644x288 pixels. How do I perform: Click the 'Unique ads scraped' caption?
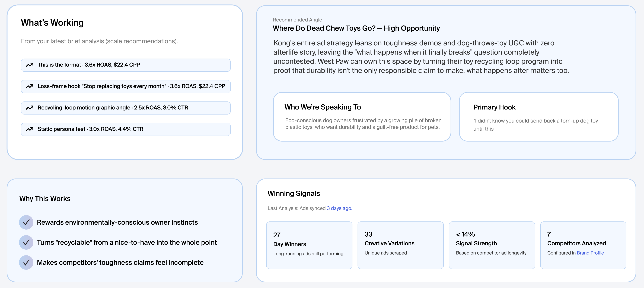pyautogui.click(x=385, y=253)
